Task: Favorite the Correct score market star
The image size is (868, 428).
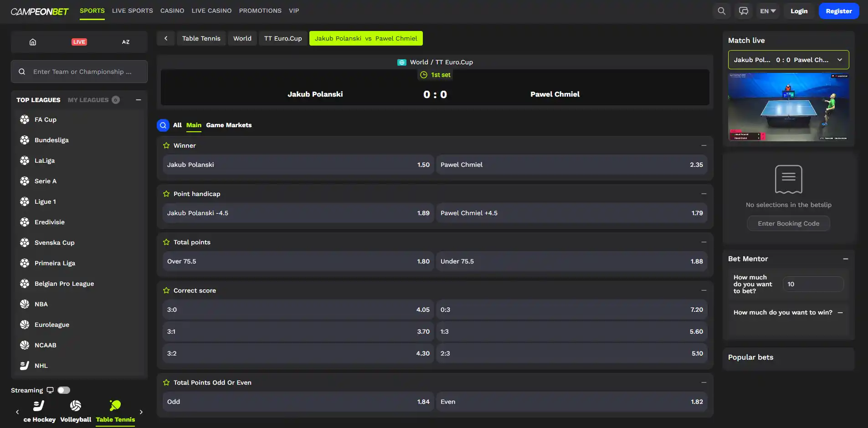Action: [x=166, y=290]
